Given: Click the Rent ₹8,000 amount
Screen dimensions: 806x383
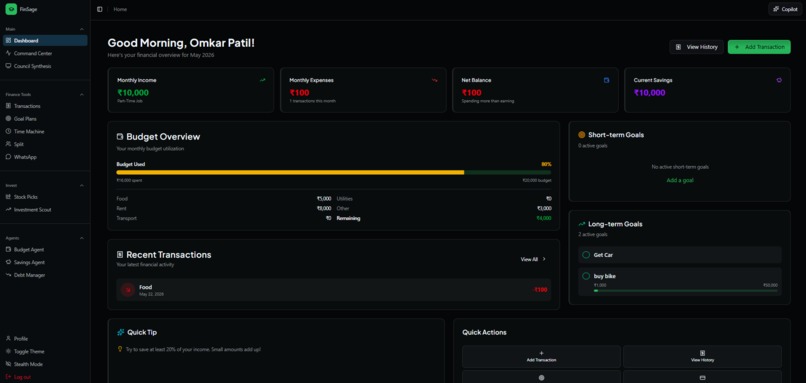Looking at the screenshot, I should 324,209.
